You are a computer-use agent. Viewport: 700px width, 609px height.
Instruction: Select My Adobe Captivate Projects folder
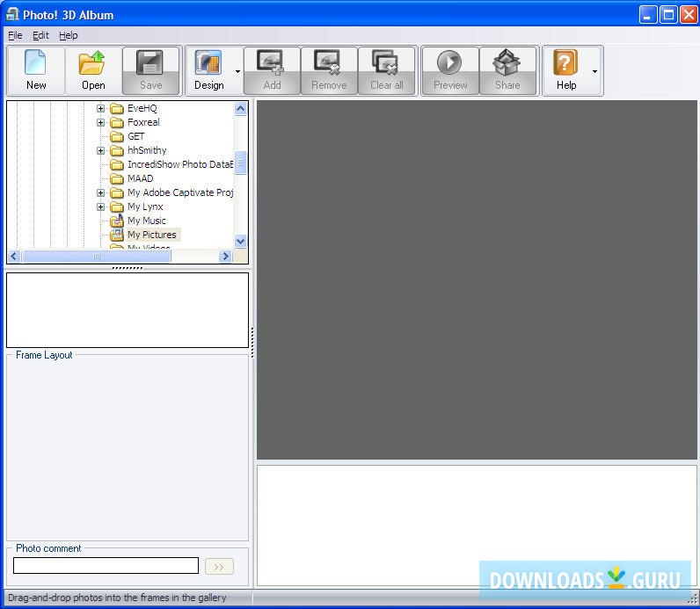click(180, 192)
